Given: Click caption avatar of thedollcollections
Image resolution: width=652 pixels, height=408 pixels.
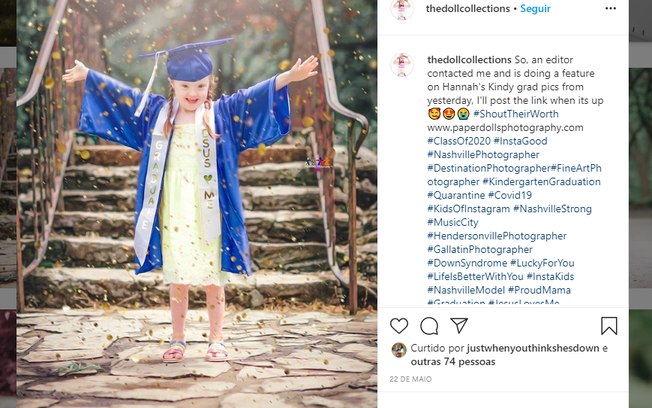Looking at the screenshot, I should point(401,64).
